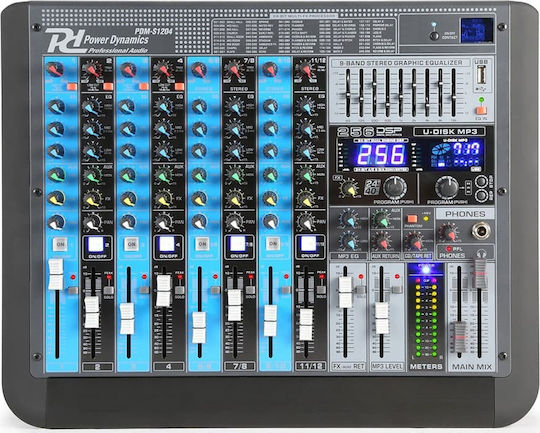Set channel 7/8 yellow FX knob
The height and width of the screenshot is (433, 540).
(x=235, y=199)
